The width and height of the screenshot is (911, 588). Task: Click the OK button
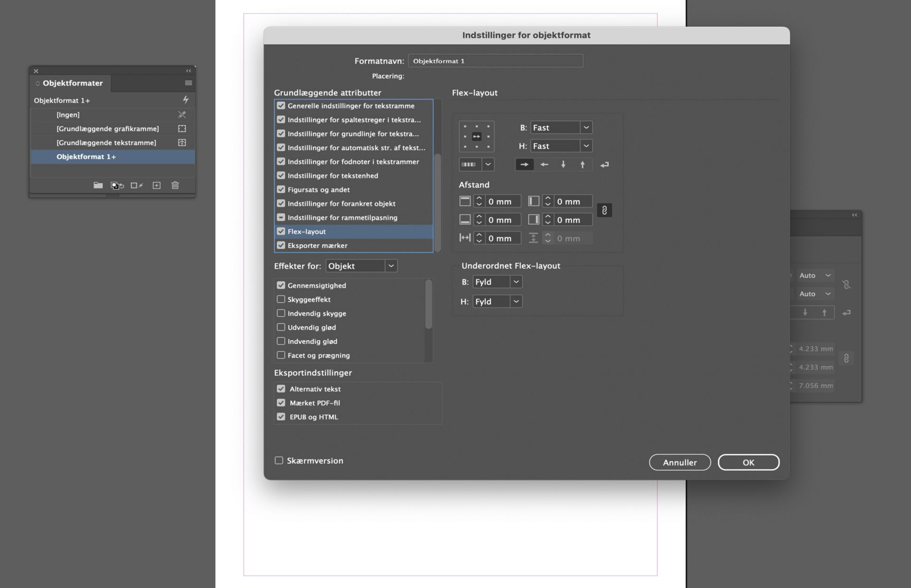pyautogui.click(x=748, y=462)
